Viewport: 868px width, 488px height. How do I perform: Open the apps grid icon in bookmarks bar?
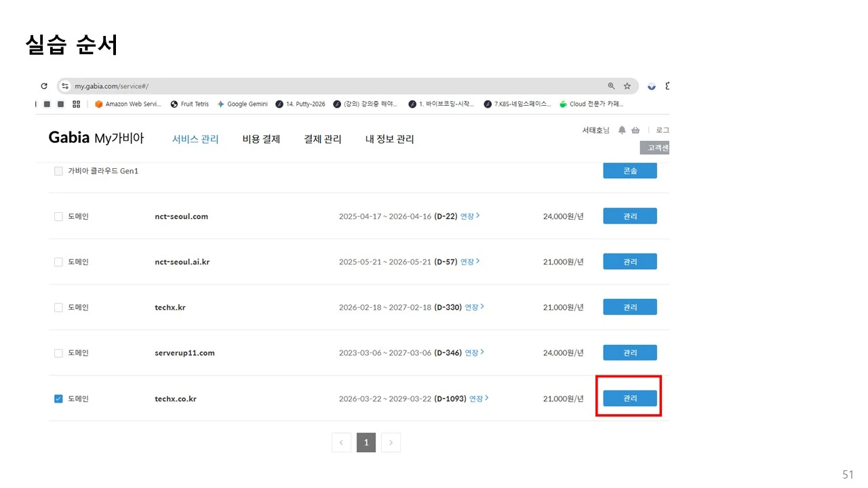click(77, 104)
